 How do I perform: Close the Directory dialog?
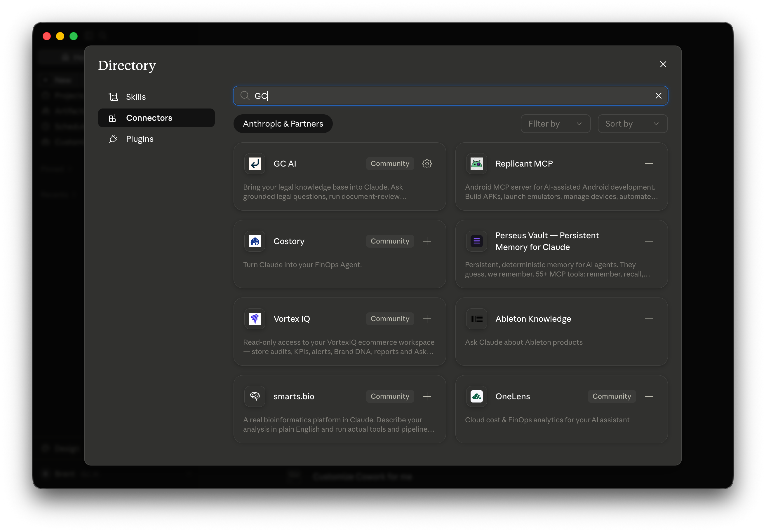click(x=663, y=64)
